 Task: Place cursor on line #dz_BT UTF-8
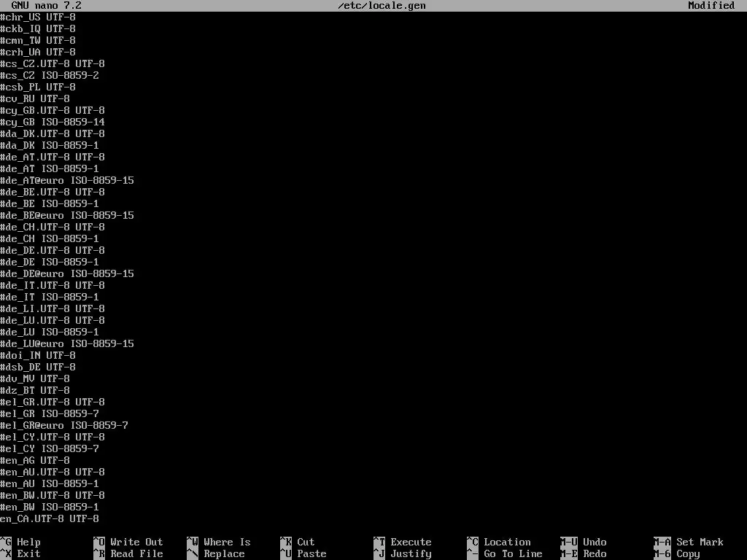coord(35,391)
